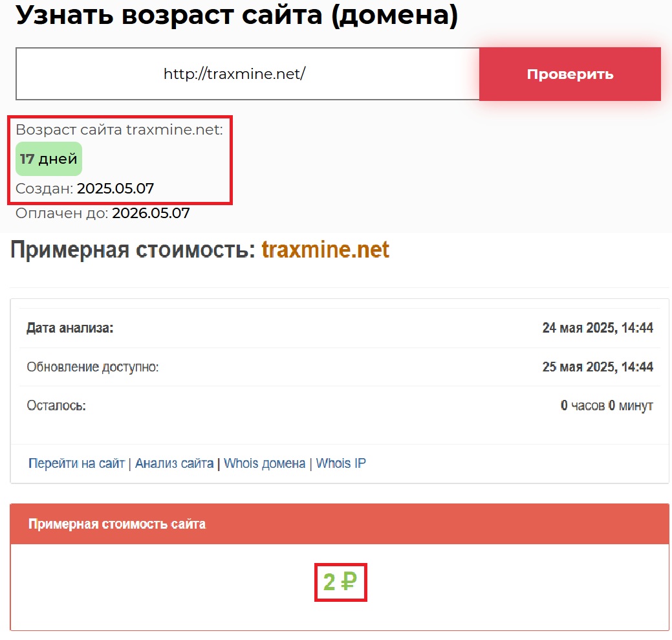Select the "25 мая 2025, 14:44" value
Screen dimensions: 672x640
pyautogui.click(x=597, y=367)
